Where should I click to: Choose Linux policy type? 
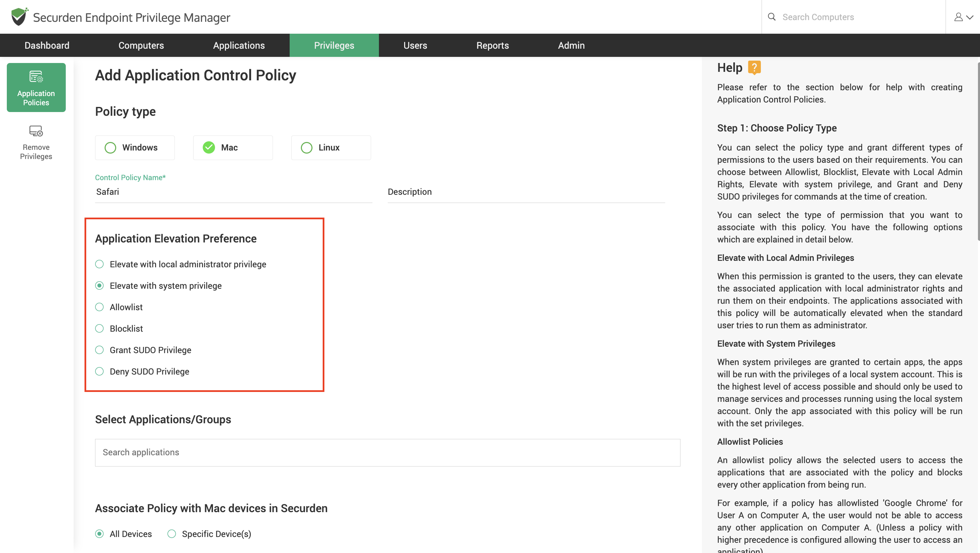pyautogui.click(x=331, y=147)
